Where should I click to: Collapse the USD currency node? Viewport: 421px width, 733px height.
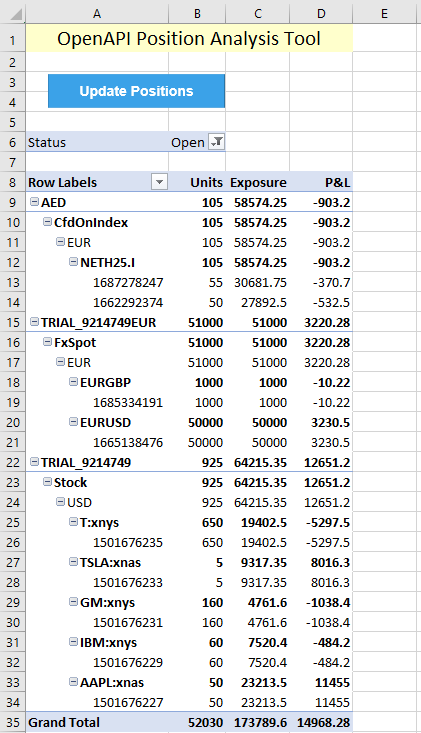(x=60, y=502)
